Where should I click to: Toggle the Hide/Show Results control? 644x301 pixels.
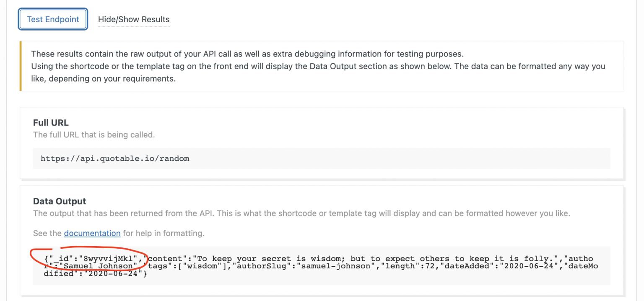pyautogui.click(x=133, y=19)
